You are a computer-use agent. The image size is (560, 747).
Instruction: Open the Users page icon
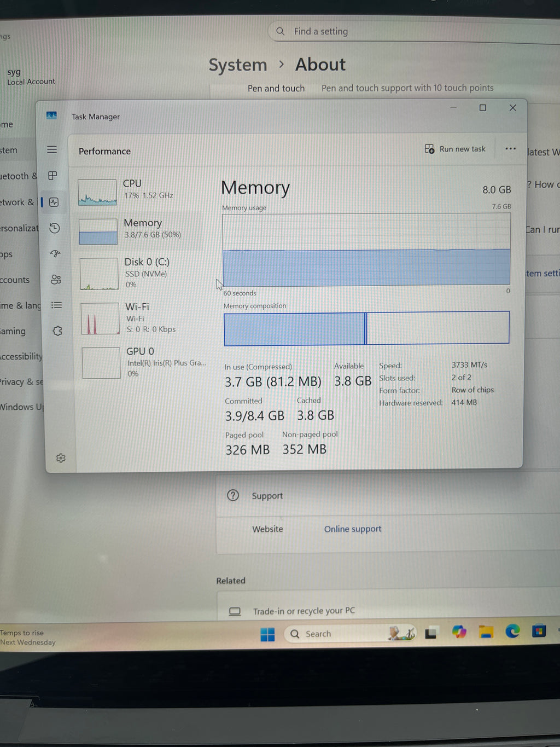(56, 280)
